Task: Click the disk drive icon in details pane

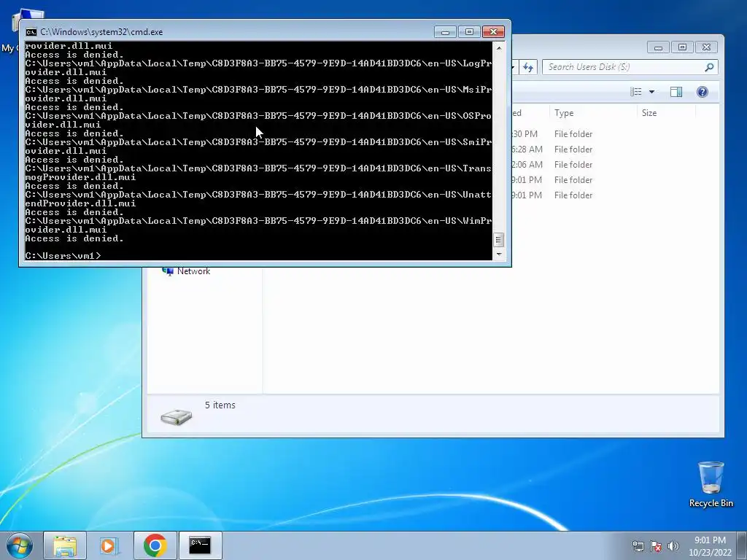Action: coord(177,416)
